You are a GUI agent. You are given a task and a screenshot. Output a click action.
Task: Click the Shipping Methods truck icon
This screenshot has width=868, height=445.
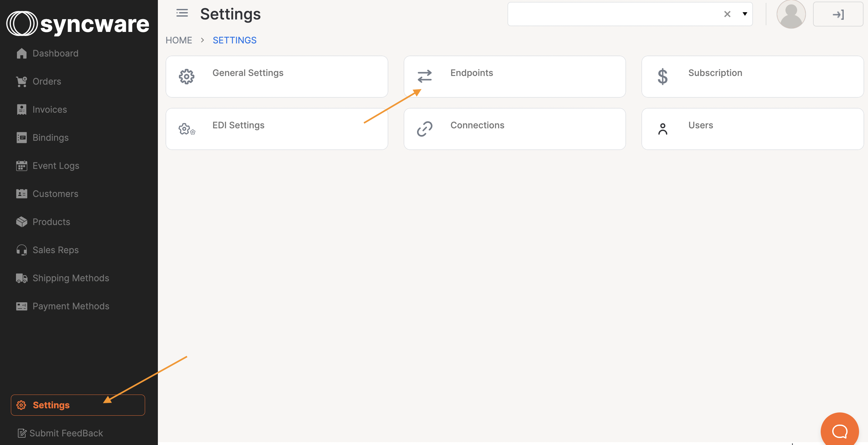coord(21,278)
